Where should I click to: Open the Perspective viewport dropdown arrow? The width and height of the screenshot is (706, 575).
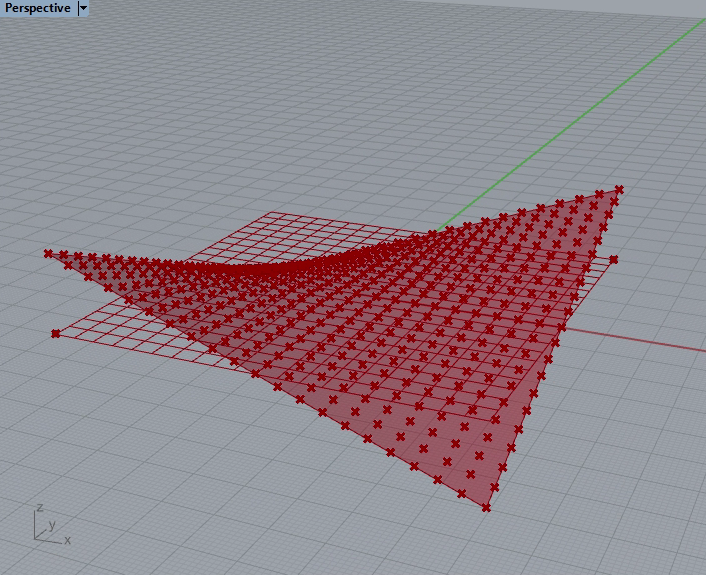coord(83,8)
